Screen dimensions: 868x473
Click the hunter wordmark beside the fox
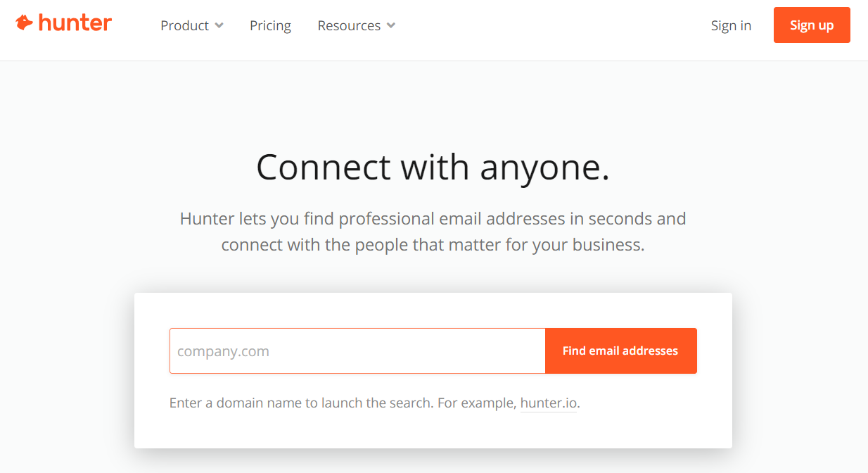75,23
